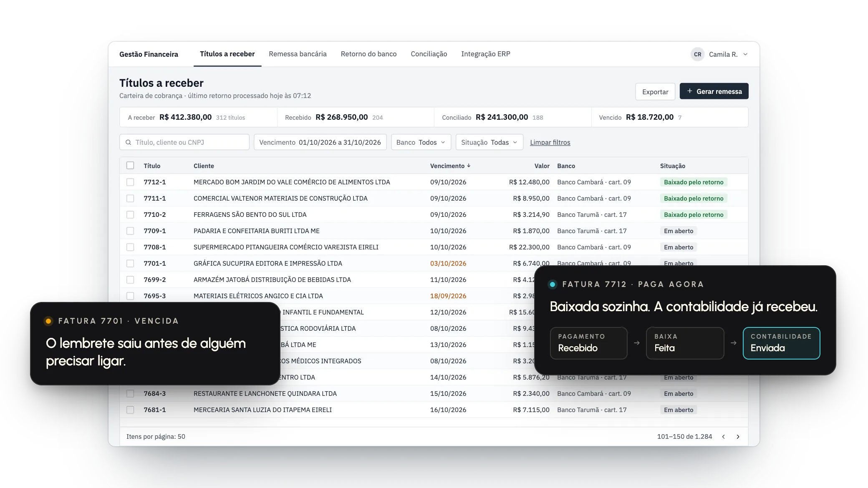Screen dimensions: 868x488
Task: Click the CR user avatar
Action: [697, 54]
